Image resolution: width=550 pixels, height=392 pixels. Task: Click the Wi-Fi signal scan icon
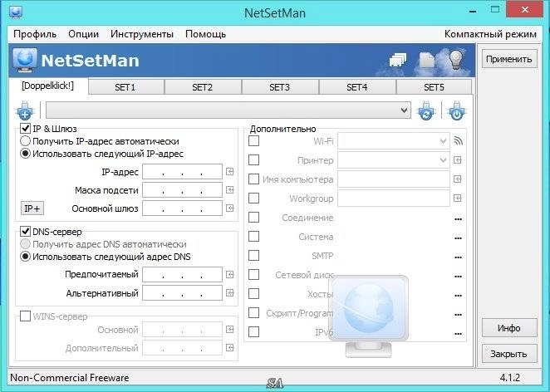(x=458, y=141)
